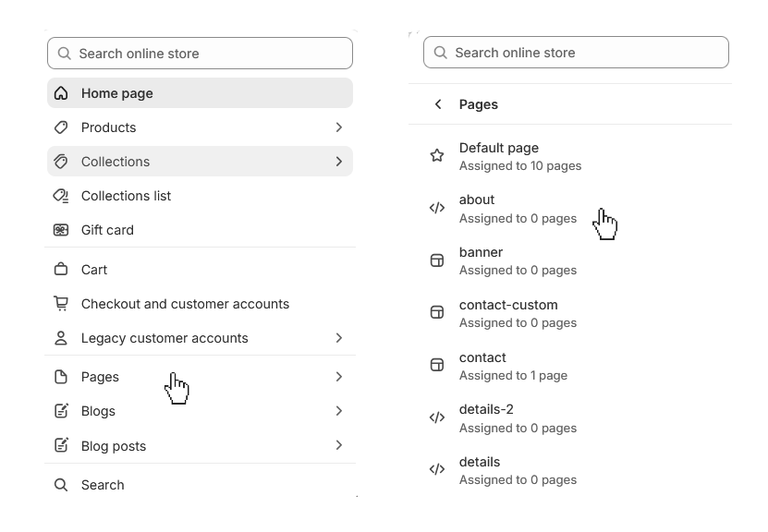Click the Cart bag icon
The width and height of the screenshot is (768, 532).
(61, 269)
